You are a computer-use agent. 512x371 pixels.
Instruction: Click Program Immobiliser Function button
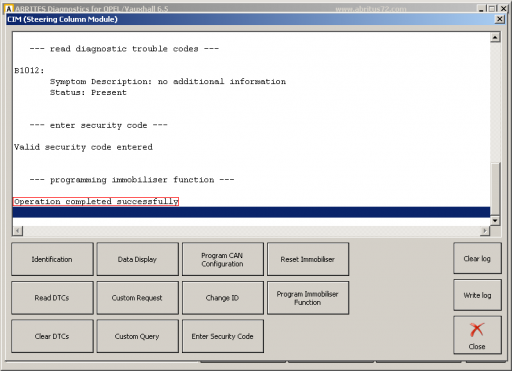point(308,298)
